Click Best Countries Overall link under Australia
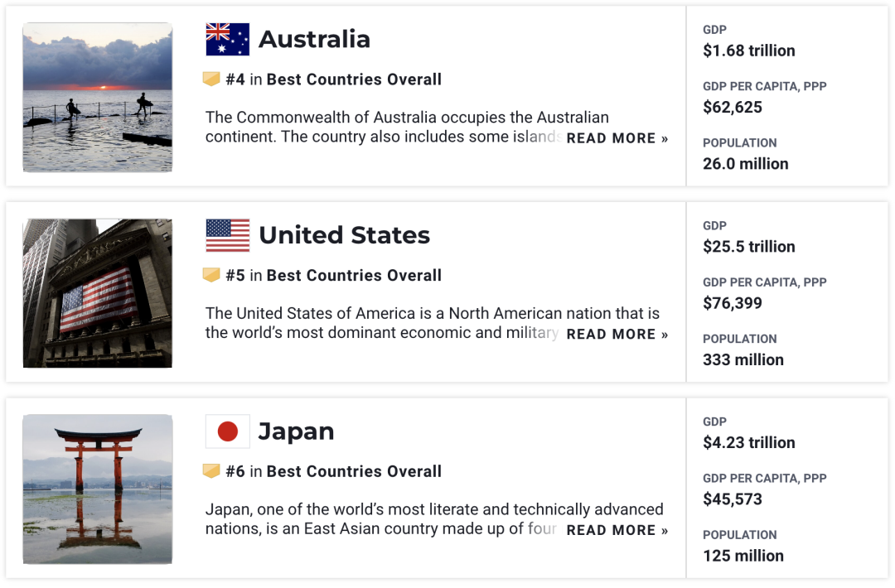Viewport: 895px width, 588px height. (354, 80)
